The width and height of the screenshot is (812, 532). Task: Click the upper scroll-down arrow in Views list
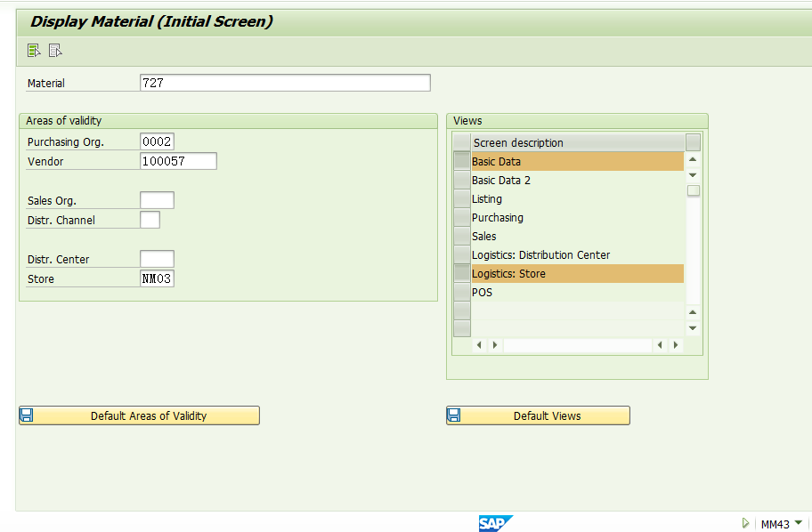pos(693,175)
